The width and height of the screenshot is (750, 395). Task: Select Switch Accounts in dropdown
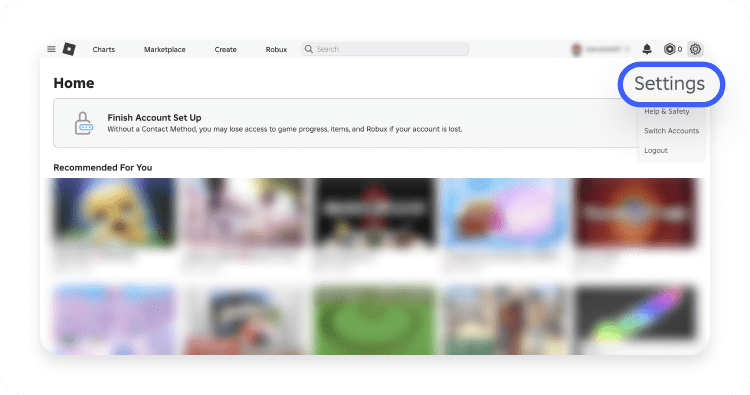tap(671, 131)
